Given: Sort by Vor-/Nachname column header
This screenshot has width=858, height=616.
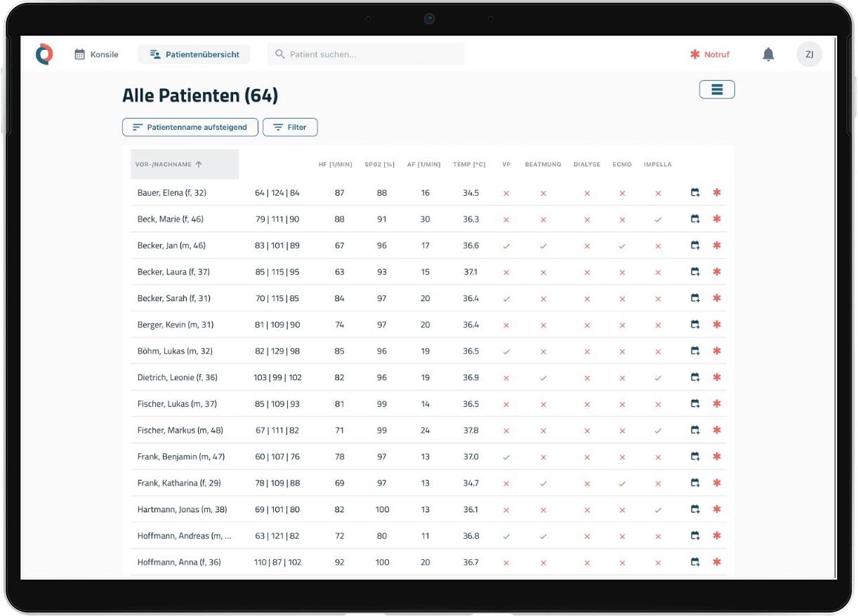Looking at the screenshot, I should click(x=169, y=164).
